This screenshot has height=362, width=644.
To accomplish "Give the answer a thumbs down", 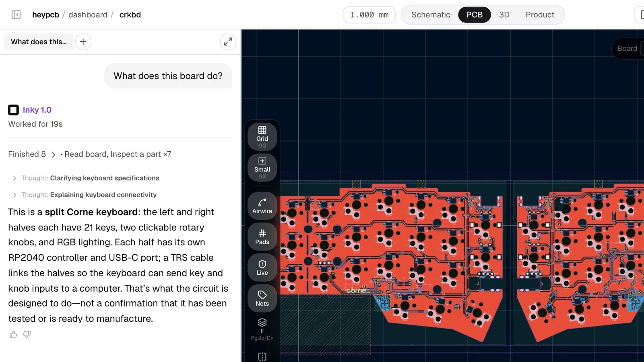I will [27, 335].
